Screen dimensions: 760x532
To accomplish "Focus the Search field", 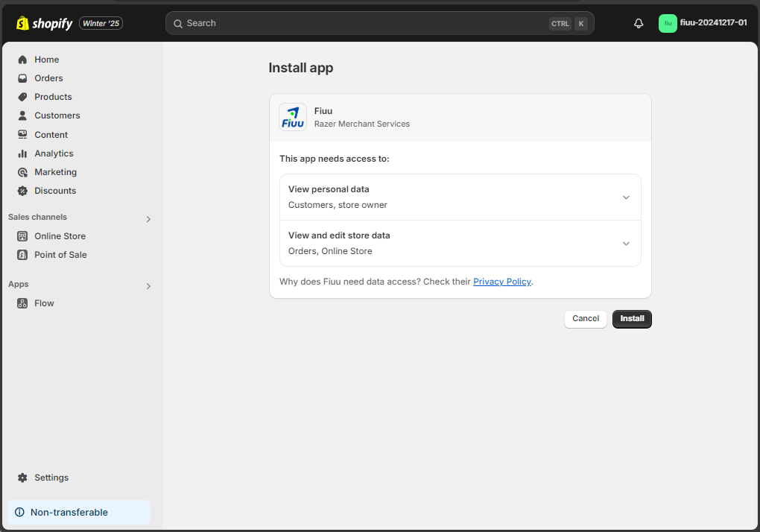I will click(379, 23).
